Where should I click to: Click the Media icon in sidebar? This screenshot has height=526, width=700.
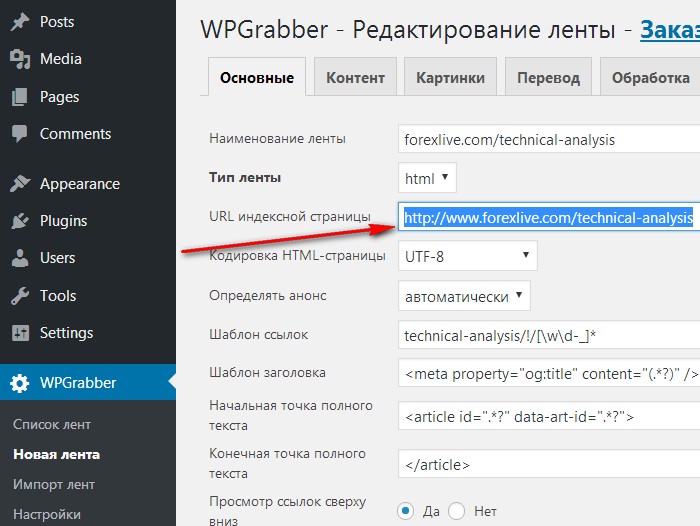pos(20,59)
